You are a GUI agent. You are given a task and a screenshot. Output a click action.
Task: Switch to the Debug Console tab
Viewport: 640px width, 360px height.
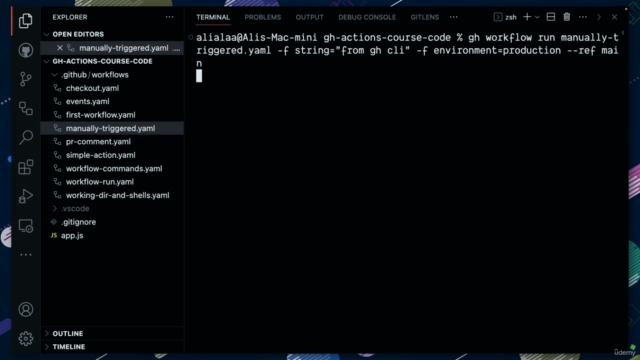pos(367,17)
